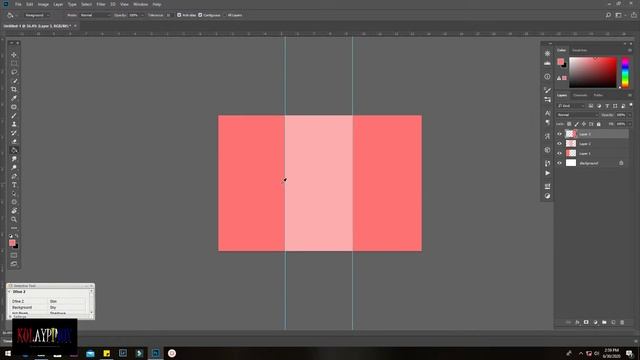Click the Create new group folder icon

(604, 322)
